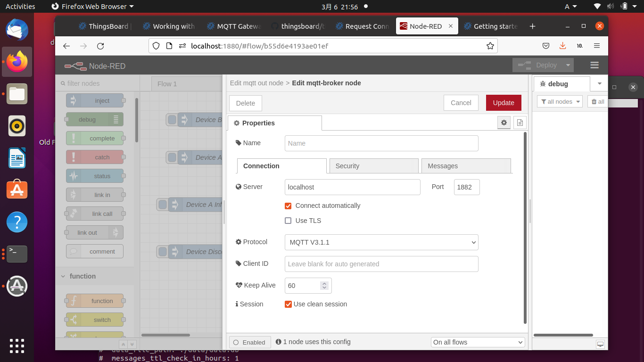Disable the Connect automatically checkbox
The height and width of the screenshot is (362, 644).
click(x=288, y=206)
